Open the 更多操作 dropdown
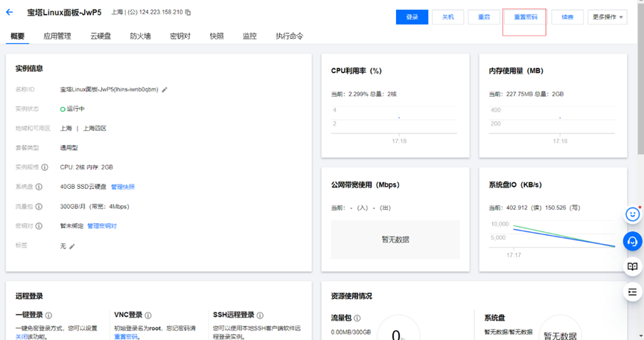 click(608, 17)
